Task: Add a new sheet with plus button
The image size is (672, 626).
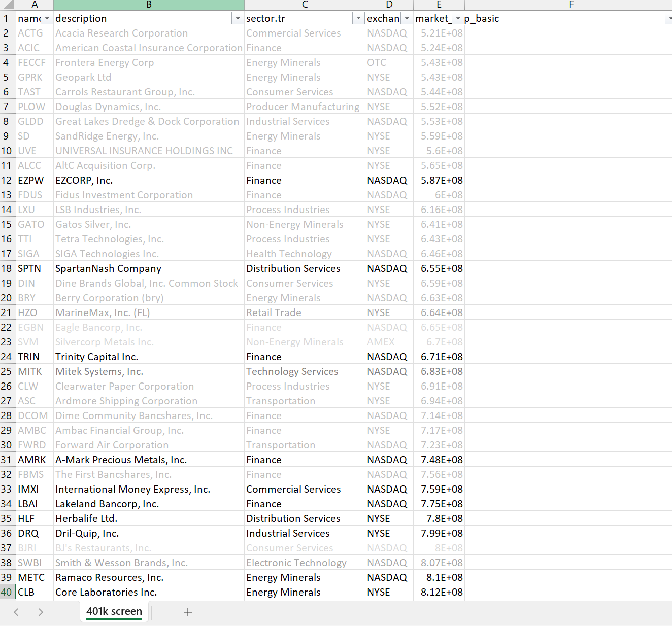Action: 188,612
